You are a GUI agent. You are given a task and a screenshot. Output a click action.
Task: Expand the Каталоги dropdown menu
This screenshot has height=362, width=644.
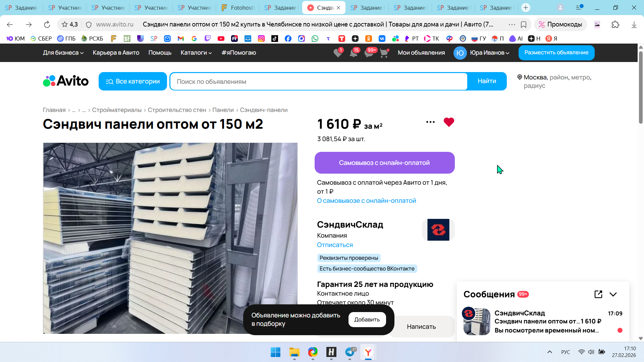[196, 53]
